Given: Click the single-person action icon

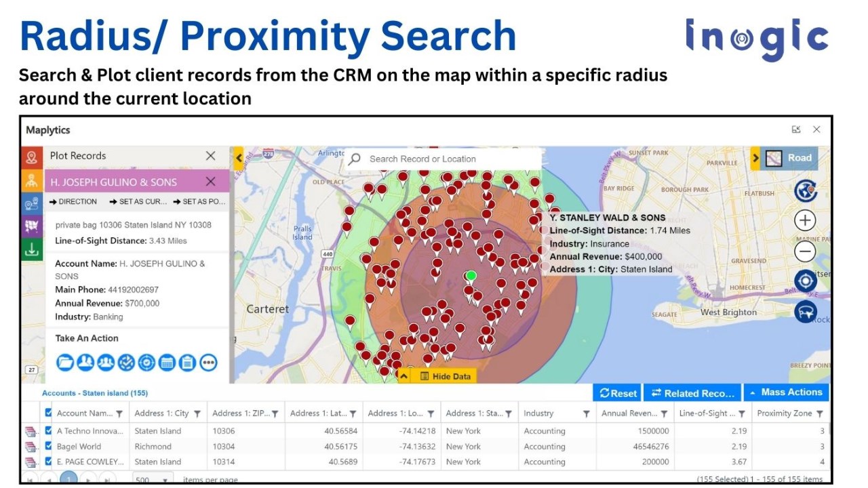Looking at the screenshot, I should 85,363.
